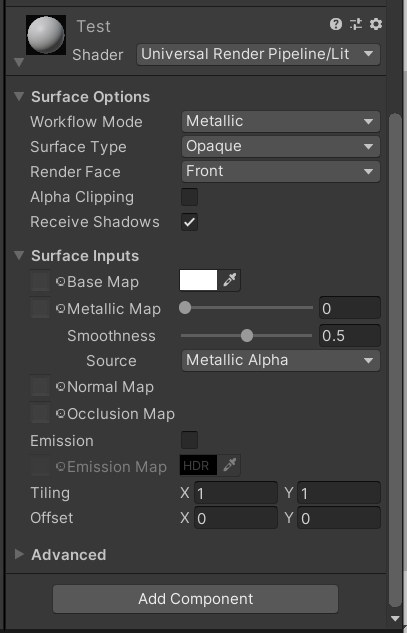Open Occlusion Map texture picker circle
Screen dimensions: 407x633
61,414
